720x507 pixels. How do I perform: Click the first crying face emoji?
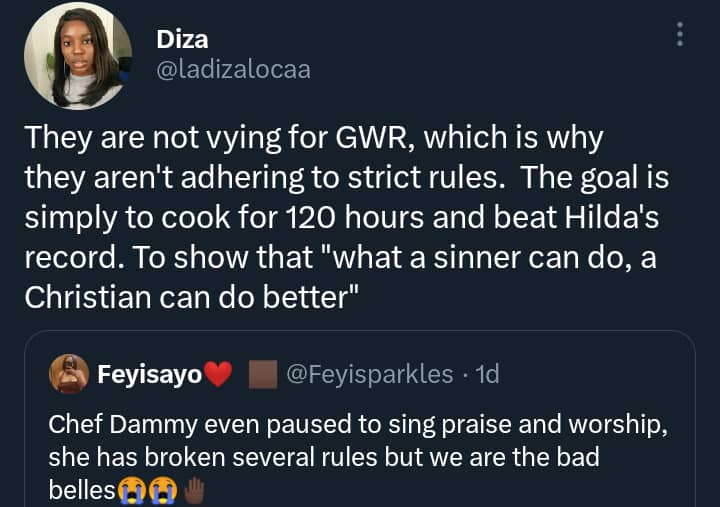[x=130, y=490]
